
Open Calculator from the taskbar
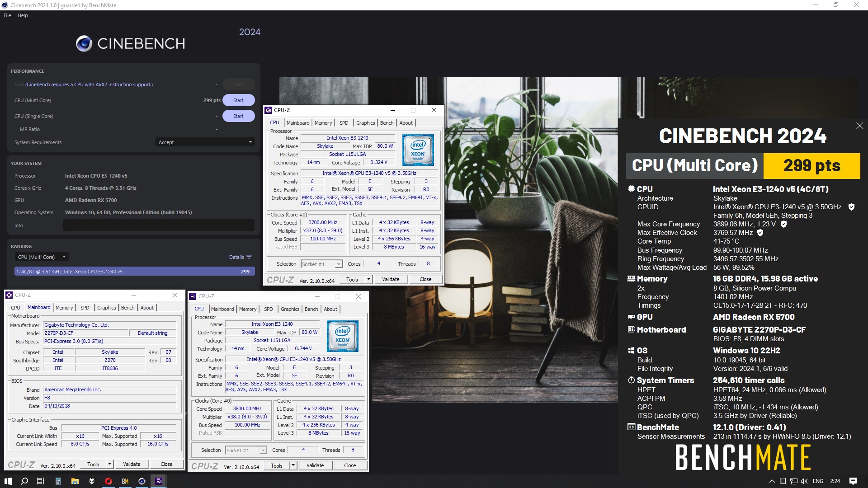58,481
